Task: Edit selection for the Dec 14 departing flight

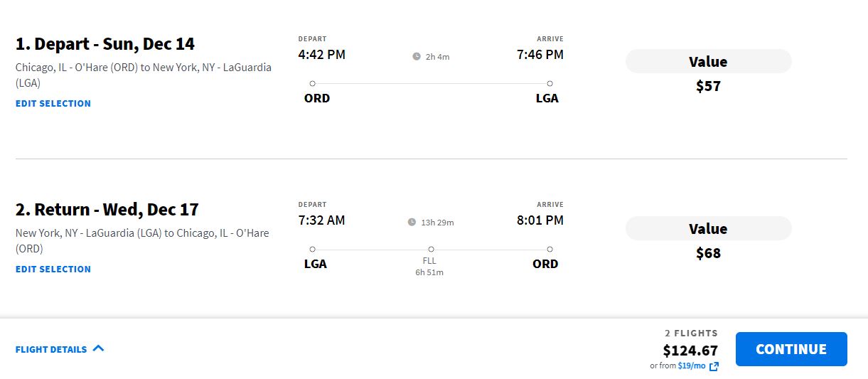Action: (53, 103)
